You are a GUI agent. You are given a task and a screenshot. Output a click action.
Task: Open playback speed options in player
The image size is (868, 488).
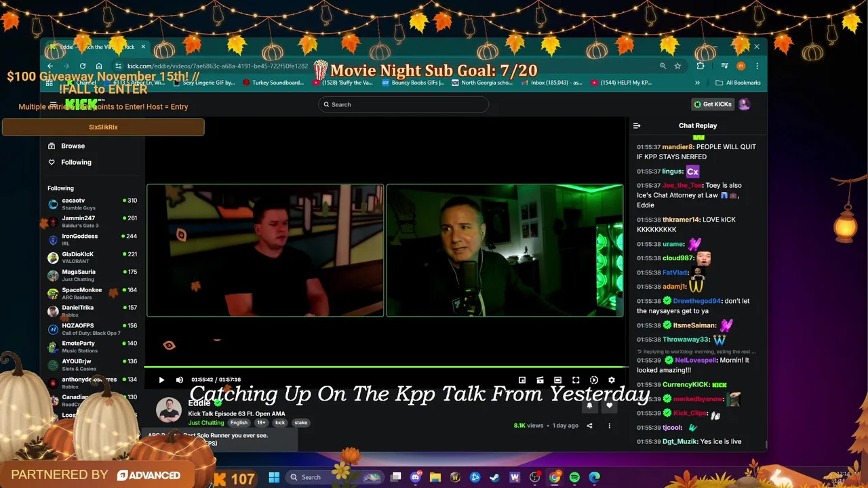pos(593,380)
